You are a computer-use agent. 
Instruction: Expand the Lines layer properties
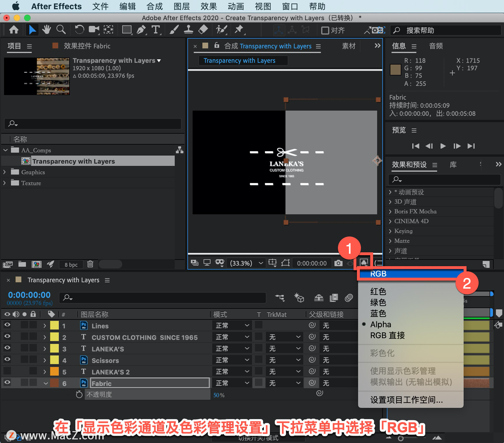45,325
